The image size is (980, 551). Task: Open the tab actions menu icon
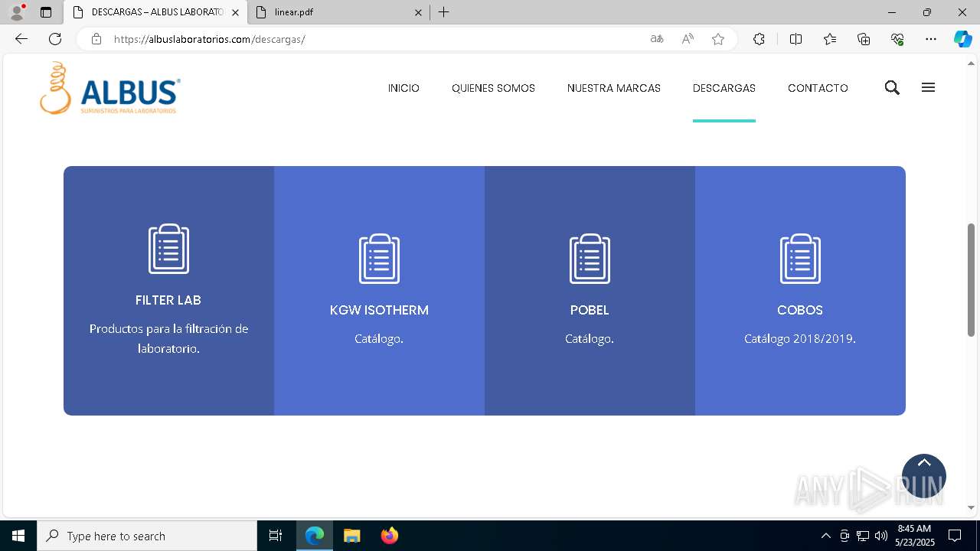(x=46, y=12)
